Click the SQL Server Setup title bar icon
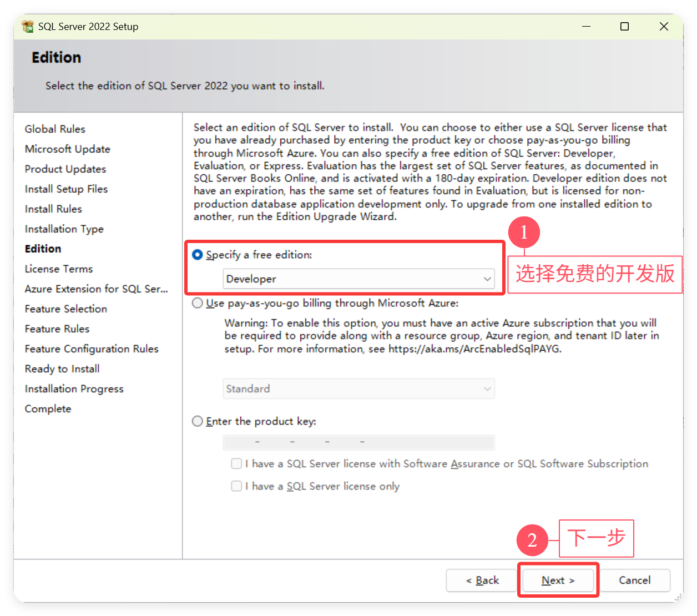The image size is (697, 616). (28, 26)
